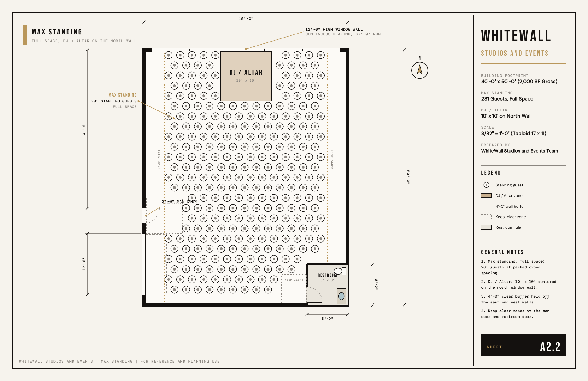Click the vertical 8'-0" restroom dimension
This screenshot has height=381, width=588.
376,284
